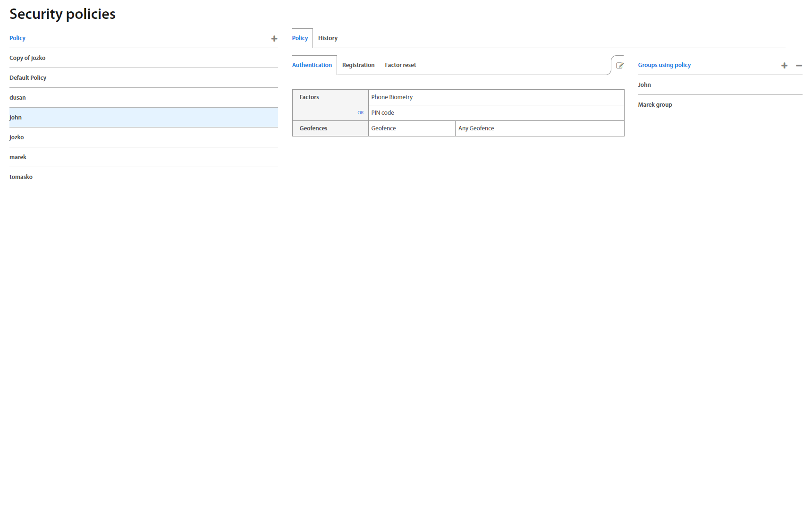Open the Default Policy entry
The height and width of the screenshot is (510, 812).
(28, 78)
